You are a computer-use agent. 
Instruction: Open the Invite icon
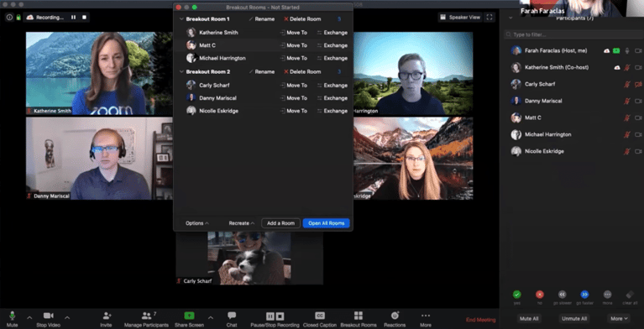(x=107, y=316)
